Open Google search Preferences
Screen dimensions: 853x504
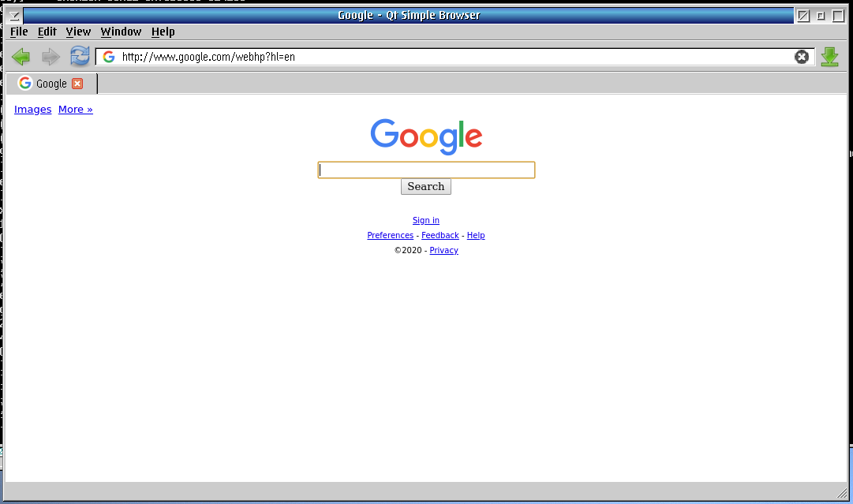(x=390, y=235)
